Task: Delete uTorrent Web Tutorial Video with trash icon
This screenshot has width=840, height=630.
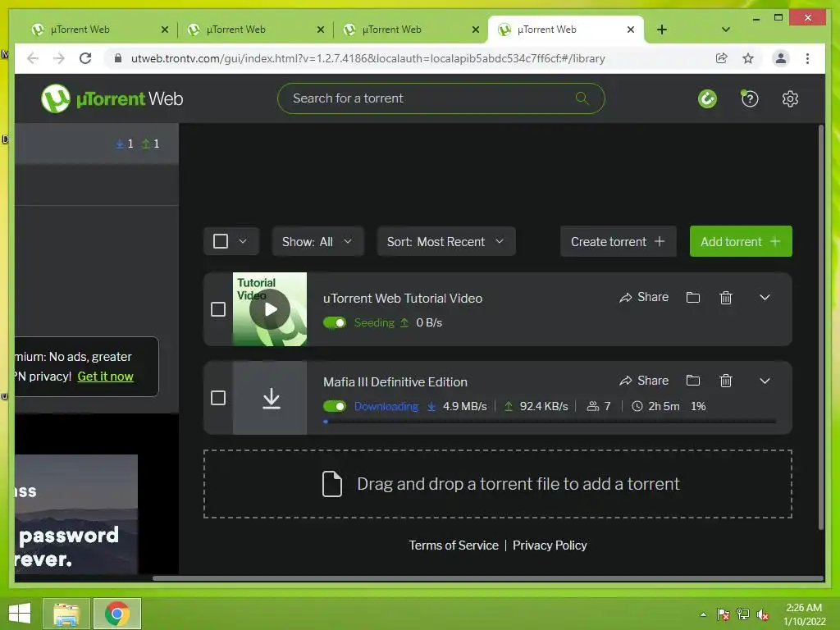Action: click(725, 297)
